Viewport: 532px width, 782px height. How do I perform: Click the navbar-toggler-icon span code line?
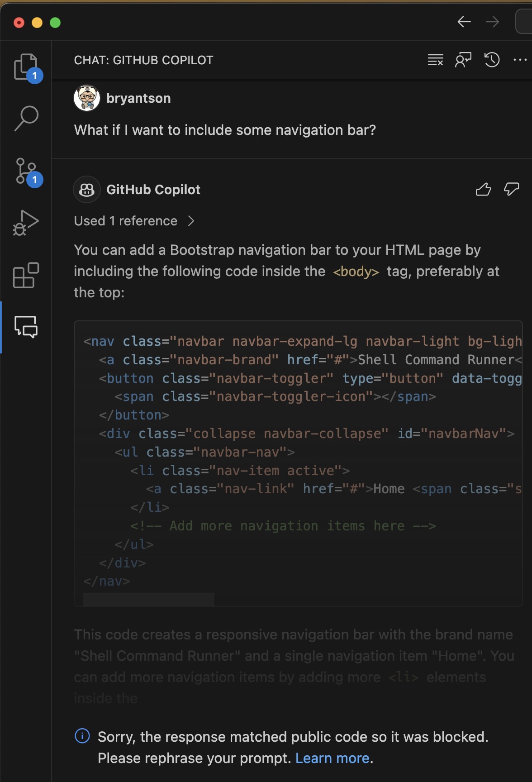click(x=275, y=396)
